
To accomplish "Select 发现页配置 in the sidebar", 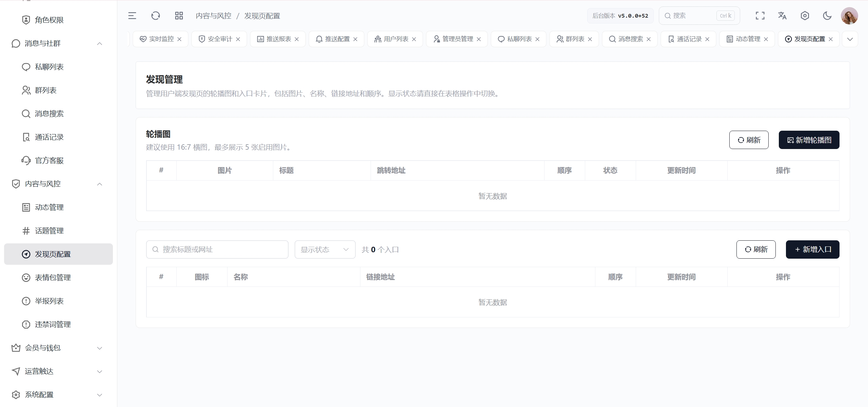I will [x=58, y=254].
